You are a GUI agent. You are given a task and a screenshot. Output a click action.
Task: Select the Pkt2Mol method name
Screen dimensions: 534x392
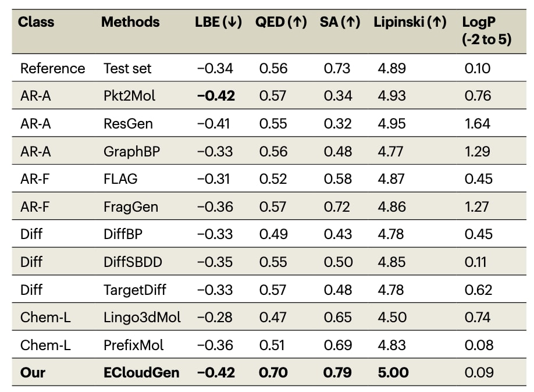(129, 95)
